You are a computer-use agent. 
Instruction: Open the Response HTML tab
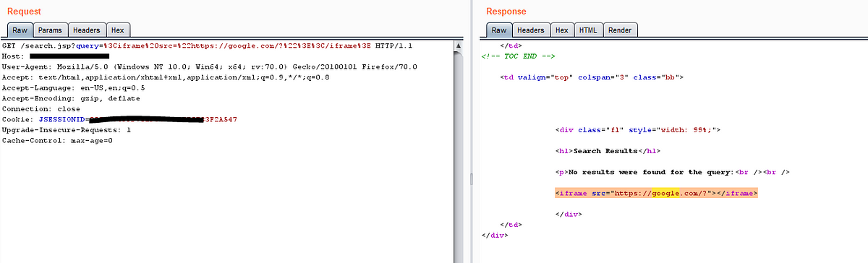point(588,30)
